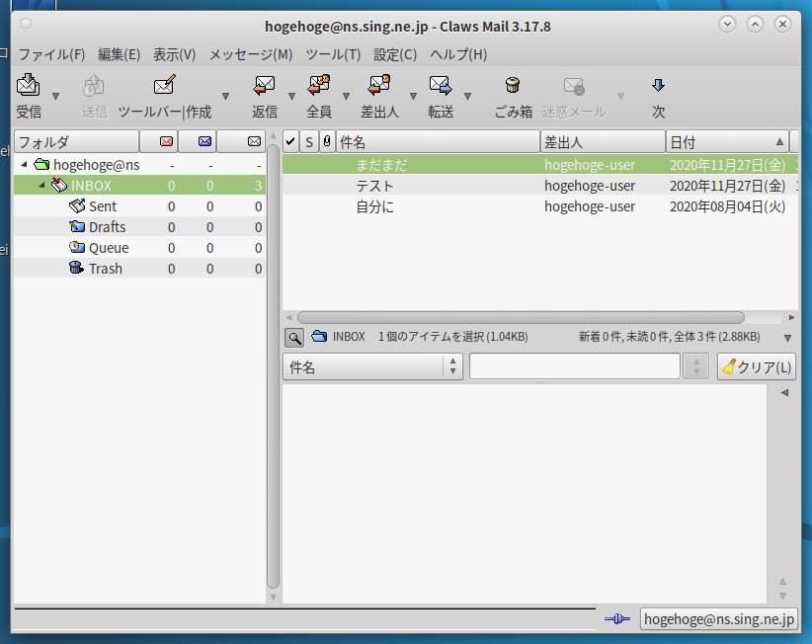Viewport: 812px width, 644px height.
Task: Click the Reply (返信) toolbar icon
Action: pyautogui.click(x=264, y=85)
